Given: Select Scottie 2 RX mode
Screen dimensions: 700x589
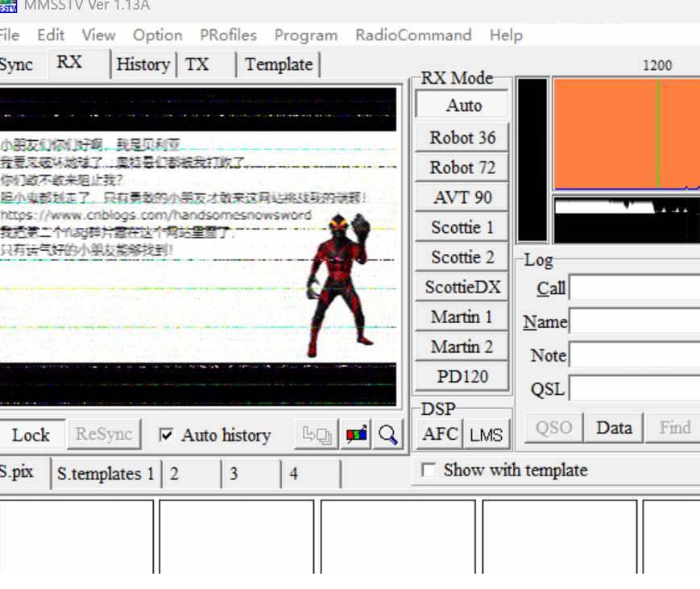Looking at the screenshot, I should (x=462, y=257).
